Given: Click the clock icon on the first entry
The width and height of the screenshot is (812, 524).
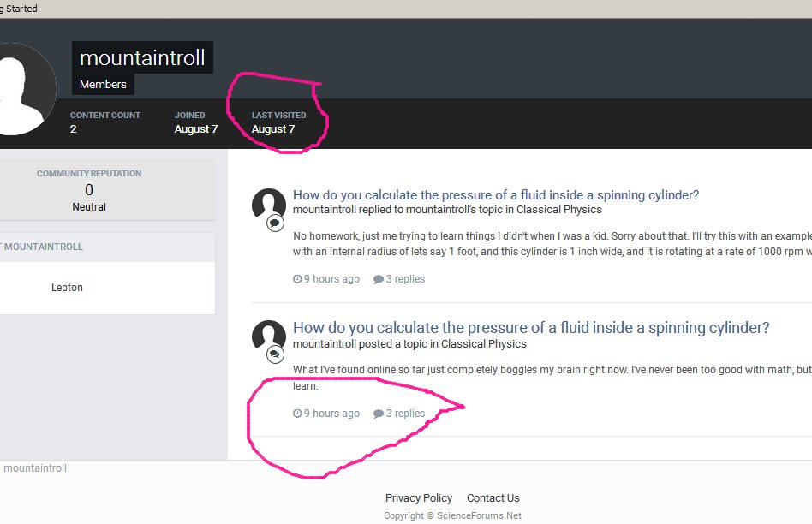Looking at the screenshot, I should (x=297, y=279).
